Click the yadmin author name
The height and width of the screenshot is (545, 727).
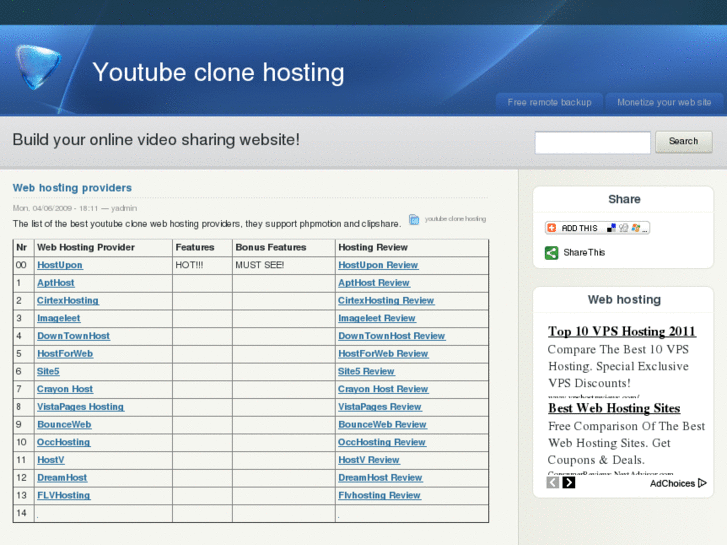tap(124, 208)
